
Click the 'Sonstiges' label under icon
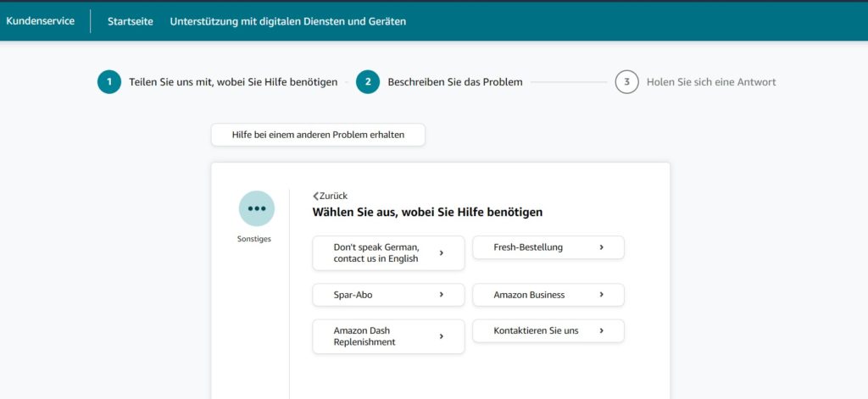coord(254,239)
